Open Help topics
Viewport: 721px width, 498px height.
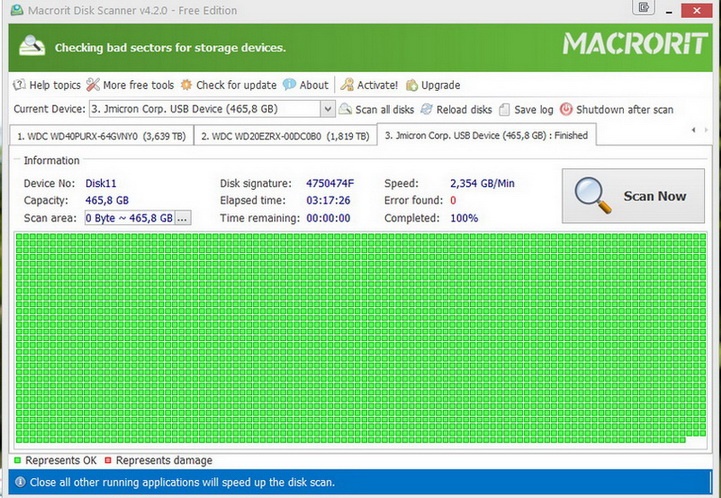click(x=47, y=85)
